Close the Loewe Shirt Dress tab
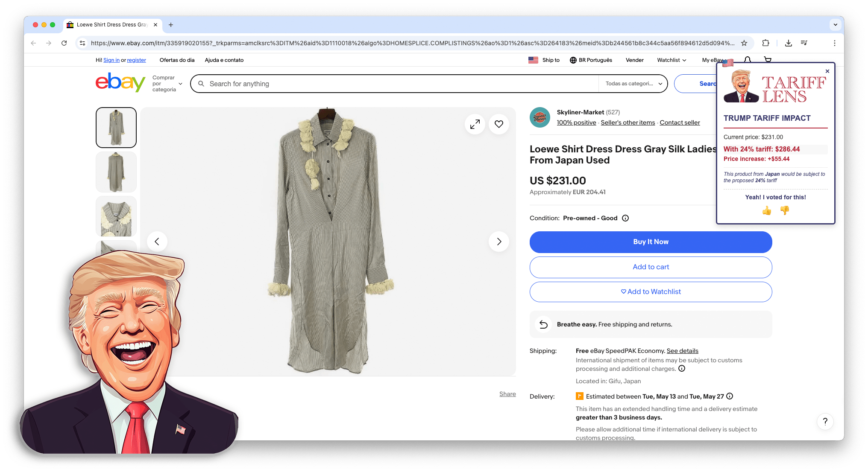The height and width of the screenshot is (472, 868). click(x=155, y=25)
